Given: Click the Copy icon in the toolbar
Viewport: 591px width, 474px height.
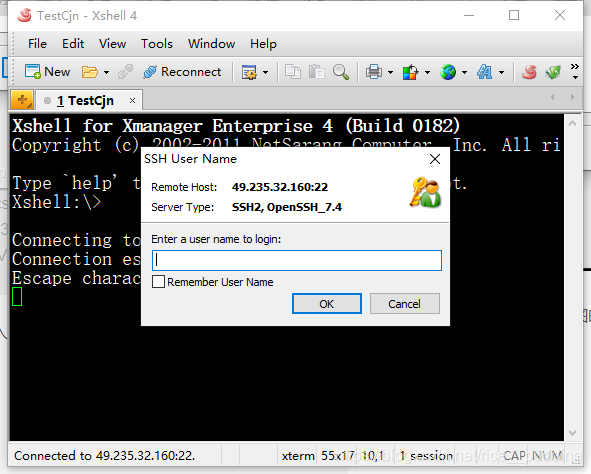Looking at the screenshot, I should [x=293, y=72].
